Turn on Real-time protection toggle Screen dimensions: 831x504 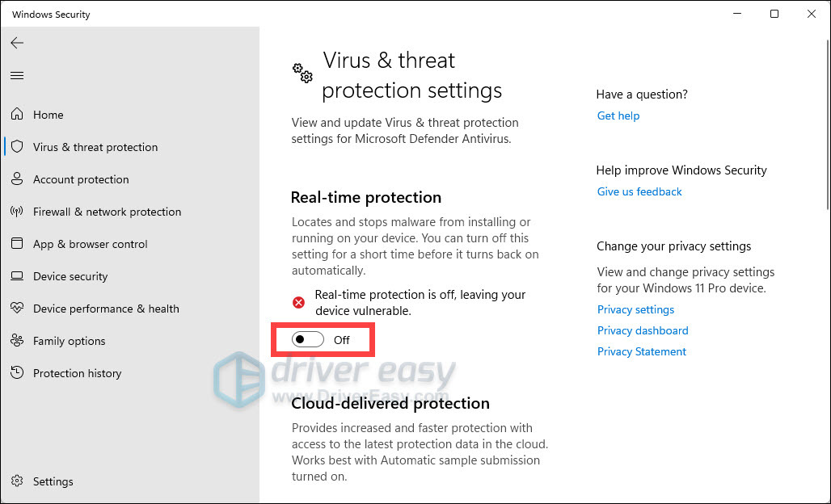click(308, 340)
